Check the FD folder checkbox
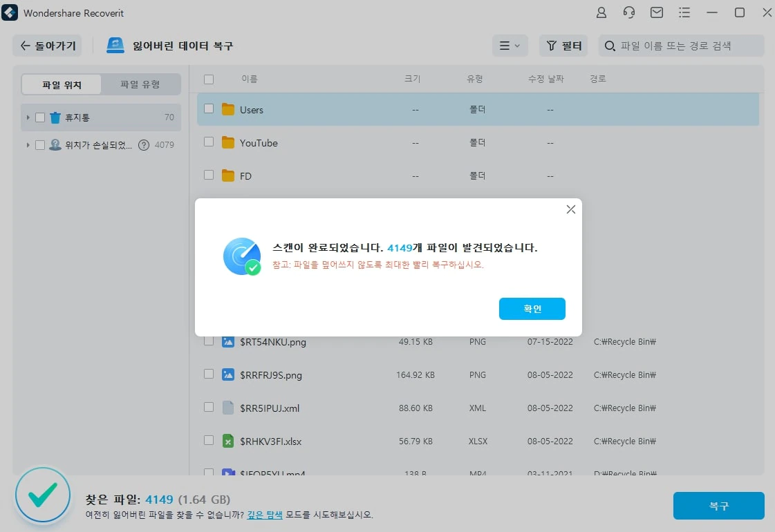775x532 pixels. [x=209, y=175]
